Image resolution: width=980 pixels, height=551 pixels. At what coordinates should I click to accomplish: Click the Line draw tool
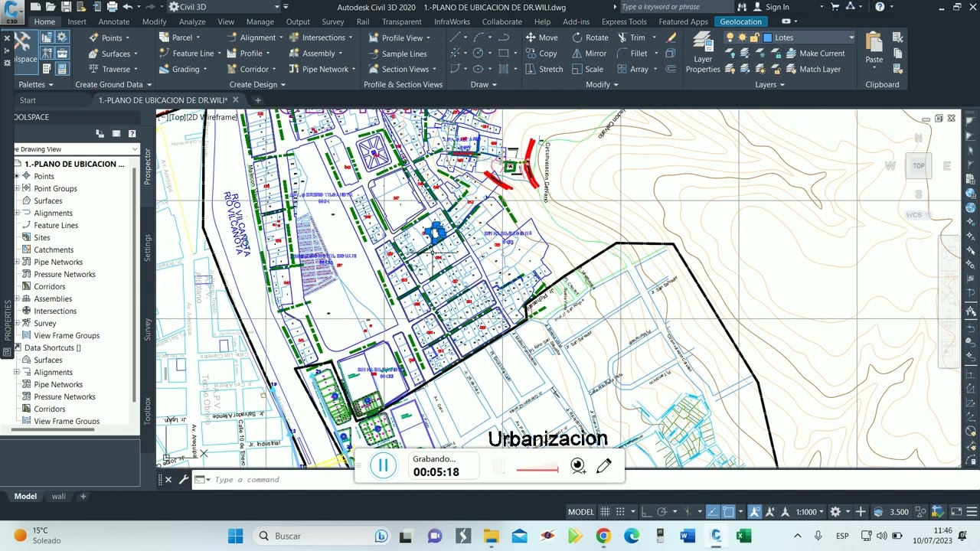click(456, 37)
